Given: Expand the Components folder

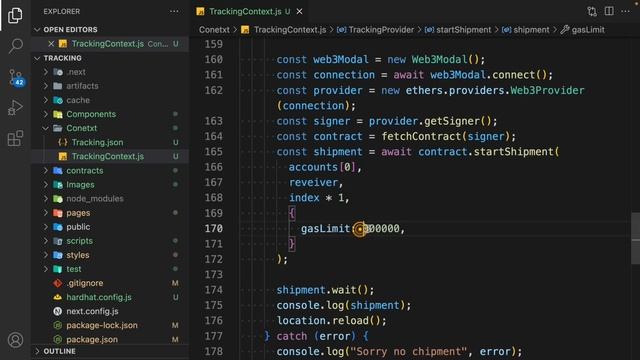Looking at the screenshot, I should (46, 114).
